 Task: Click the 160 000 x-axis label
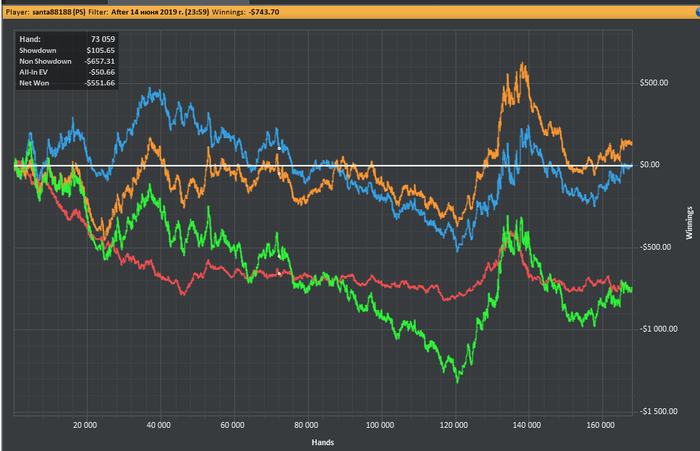pos(600,425)
